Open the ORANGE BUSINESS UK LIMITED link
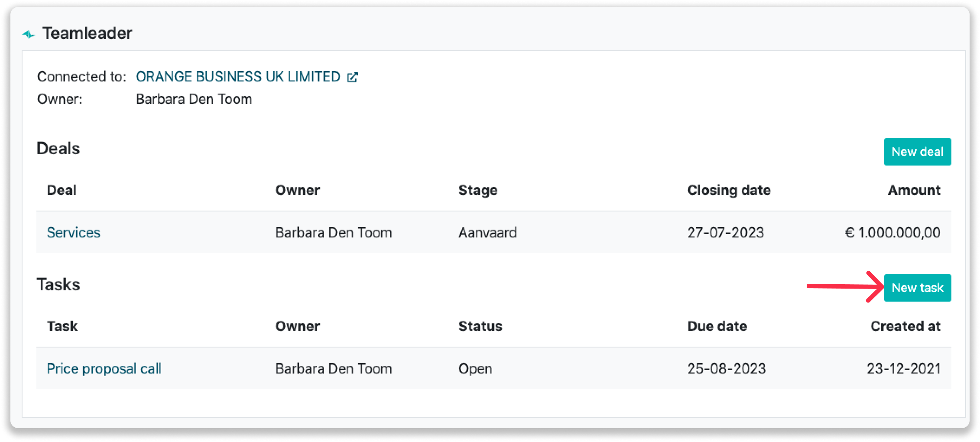The image size is (980, 442). pos(238,77)
